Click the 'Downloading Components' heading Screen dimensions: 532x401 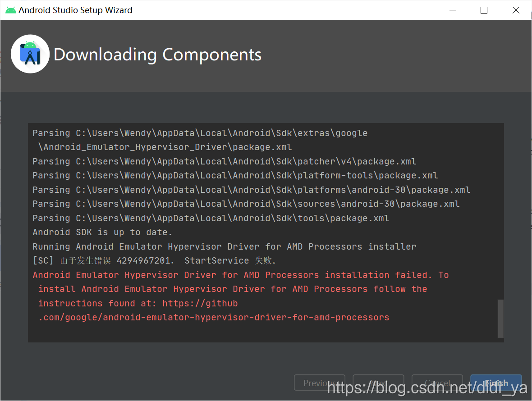(157, 55)
